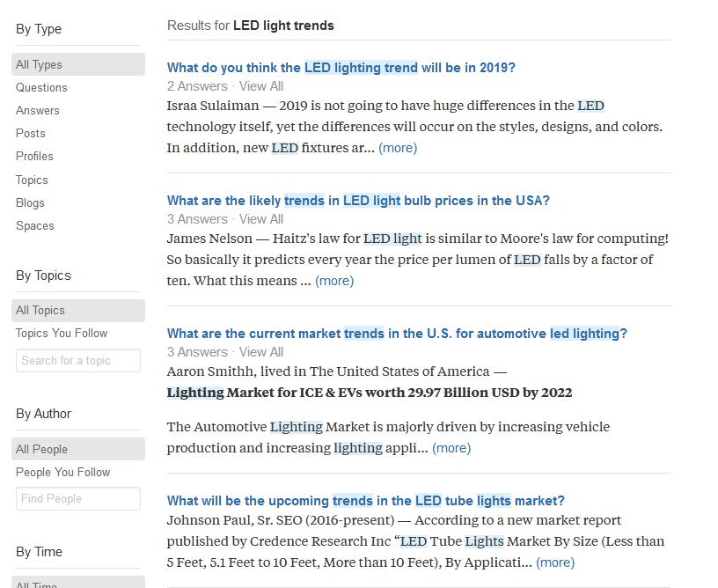Click the Results for LED light trends heading
Viewport: 718px width, 588px height.
pyautogui.click(x=251, y=26)
